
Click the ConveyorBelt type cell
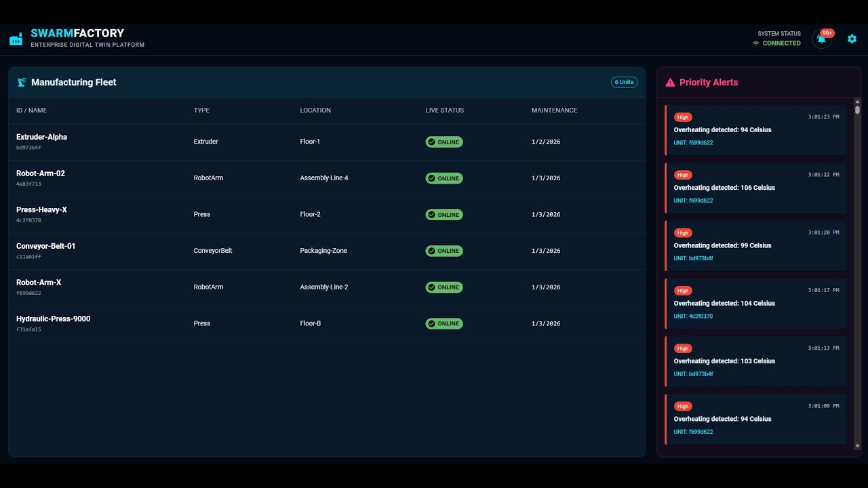pyautogui.click(x=213, y=251)
